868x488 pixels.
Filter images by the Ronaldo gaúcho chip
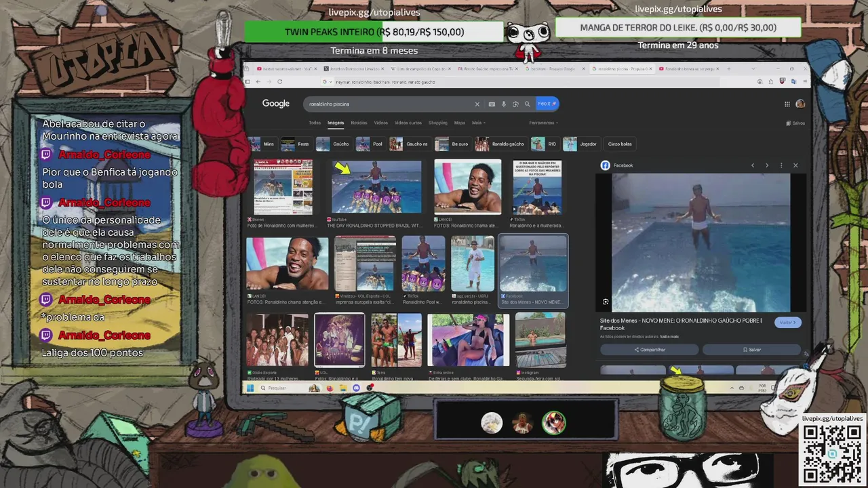500,144
